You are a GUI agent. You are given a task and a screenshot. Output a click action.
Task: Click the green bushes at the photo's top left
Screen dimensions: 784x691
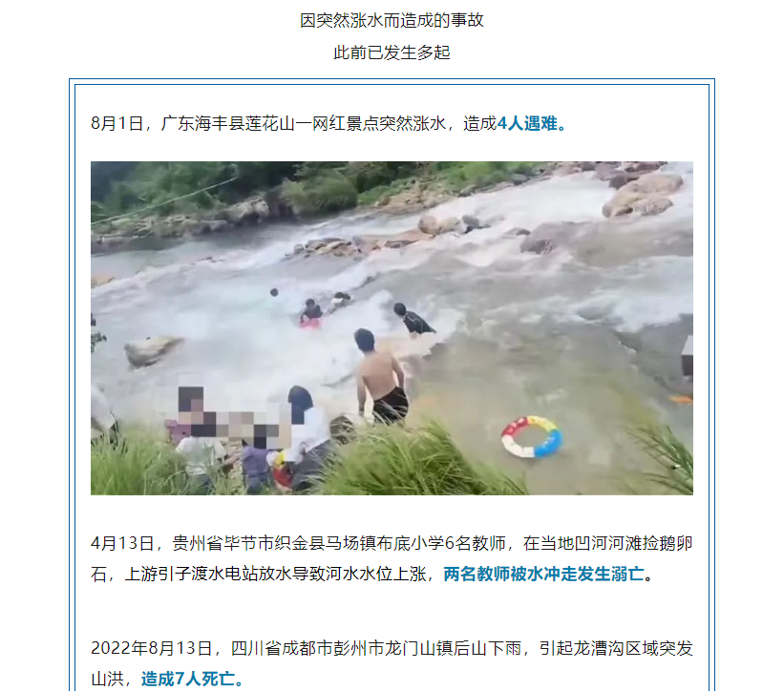point(165,187)
